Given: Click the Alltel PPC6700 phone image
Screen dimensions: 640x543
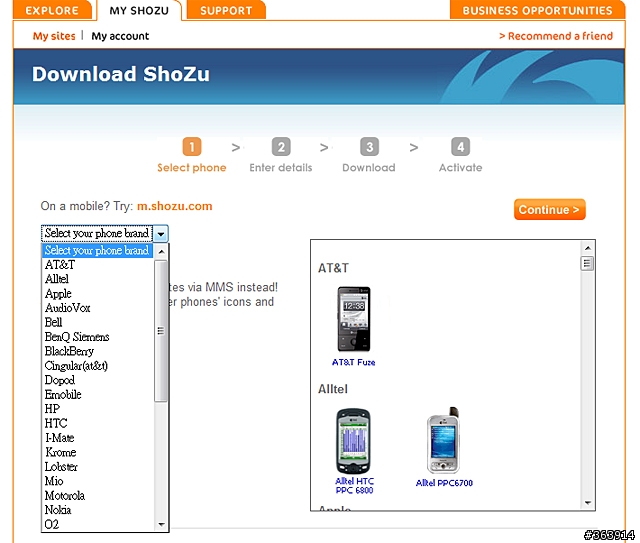Looking at the screenshot, I should click(x=444, y=440).
